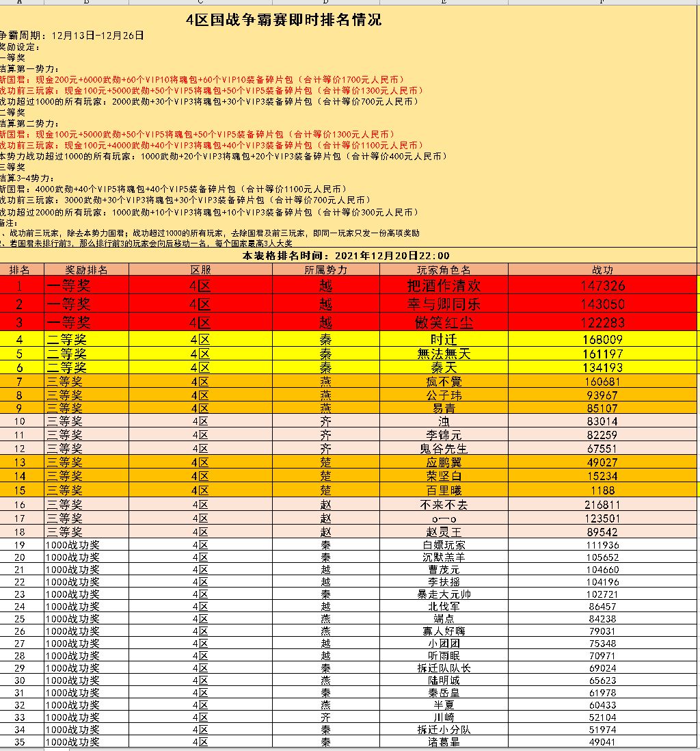Select the score cell 147326
700x751 pixels.
(602, 285)
